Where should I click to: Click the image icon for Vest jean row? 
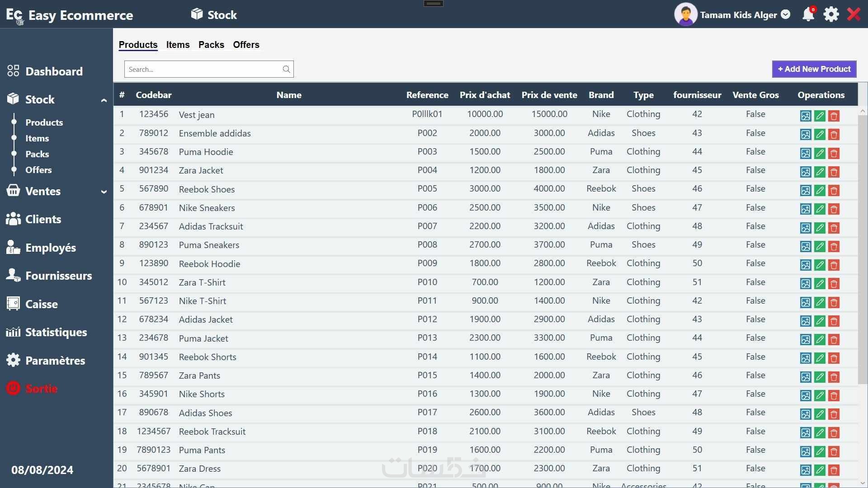[805, 116]
